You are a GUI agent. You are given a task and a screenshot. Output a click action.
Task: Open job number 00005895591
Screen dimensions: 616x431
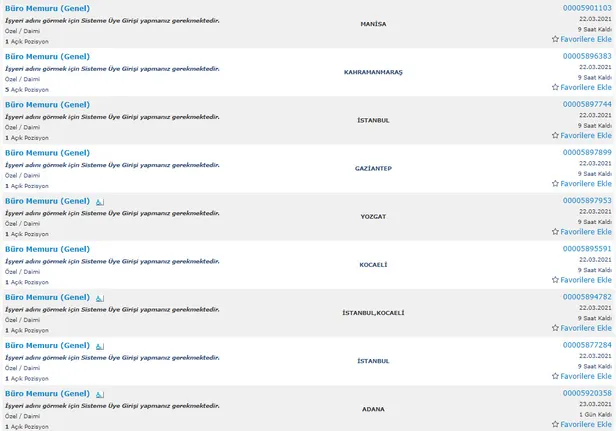click(587, 249)
